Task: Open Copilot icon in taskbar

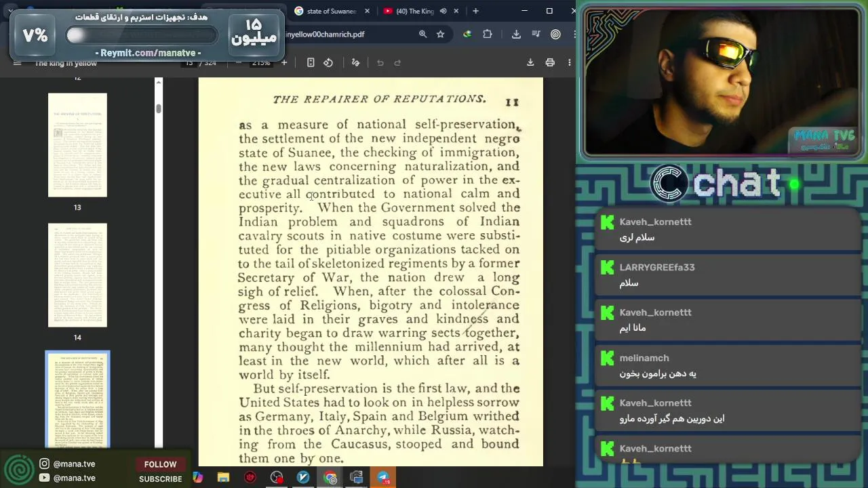Action: (197, 478)
